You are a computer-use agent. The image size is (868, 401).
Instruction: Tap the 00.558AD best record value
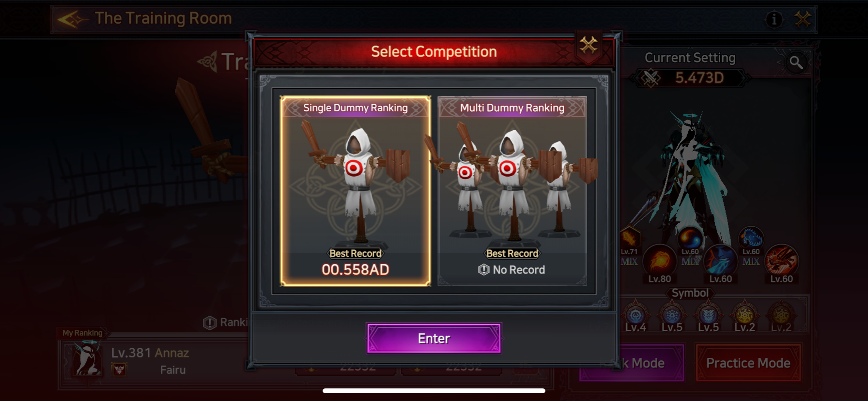(x=356, y=270)
